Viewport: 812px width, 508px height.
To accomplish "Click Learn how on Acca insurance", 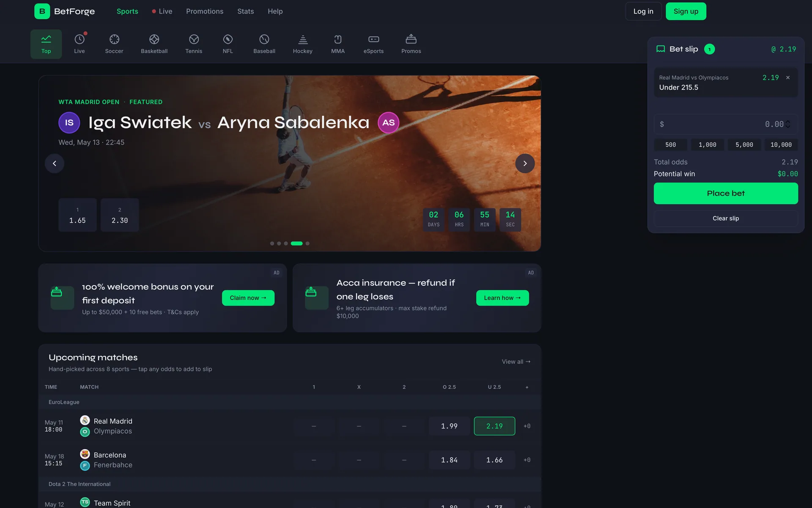I will point(502,298).
